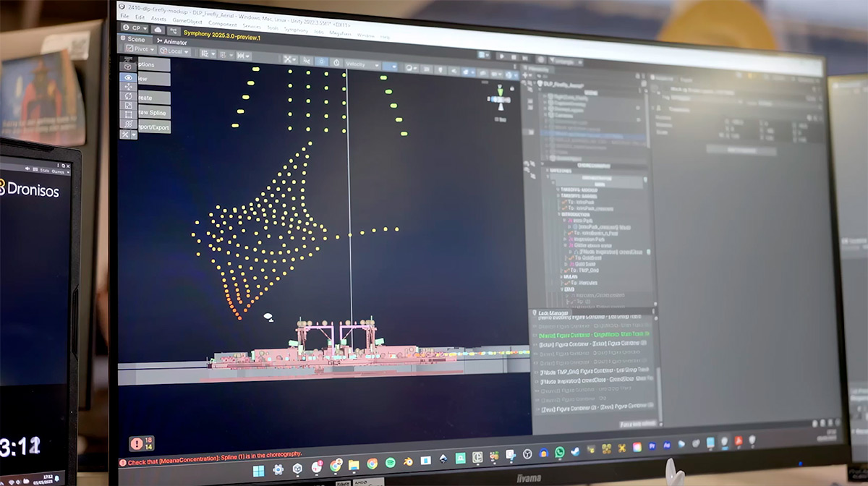This screenshot has width=868, height=486.
Task: Open Spotify from the taskbar
Action: click(x=390, y=463)
